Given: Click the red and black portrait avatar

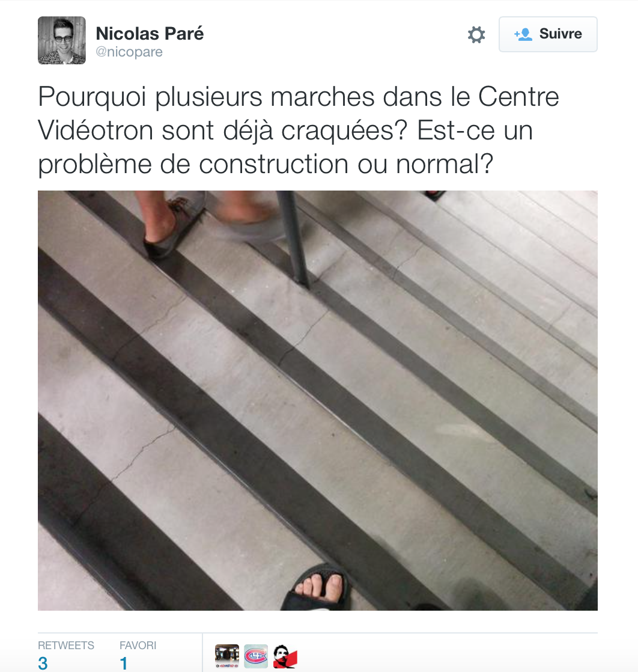Looking at the screenshot, I should coord(285,656).
